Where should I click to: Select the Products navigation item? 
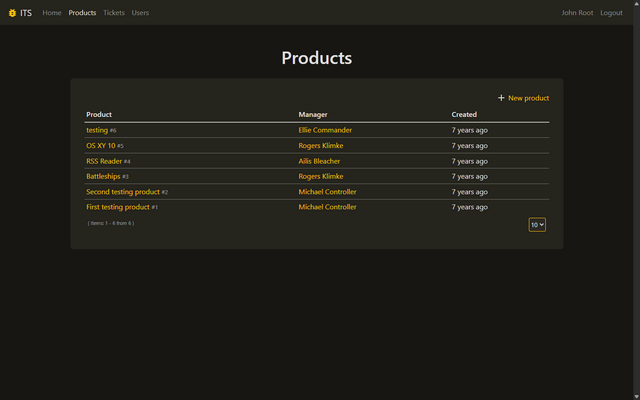click(82, 13)
